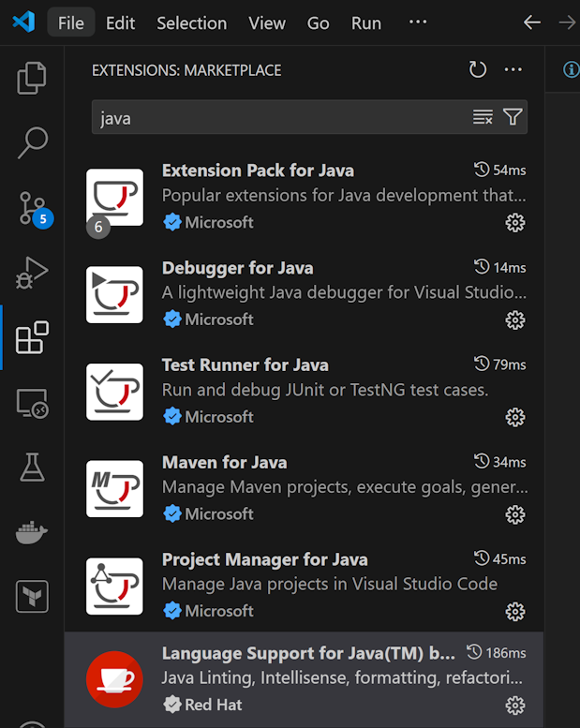Screen dimensions: 580x728
Task: Expand the menu bar overflow ellipsis
Action: tap(418, 22)
